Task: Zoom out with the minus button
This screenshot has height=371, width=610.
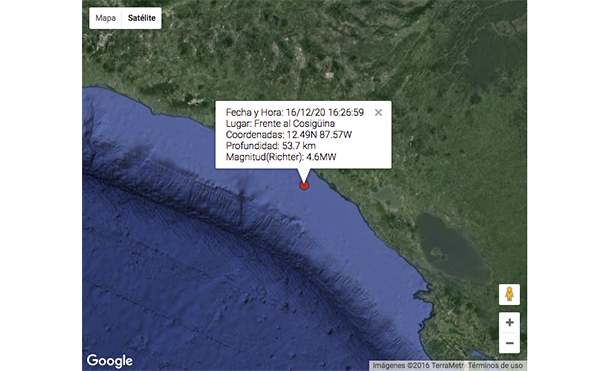Action: pos(510,343)
